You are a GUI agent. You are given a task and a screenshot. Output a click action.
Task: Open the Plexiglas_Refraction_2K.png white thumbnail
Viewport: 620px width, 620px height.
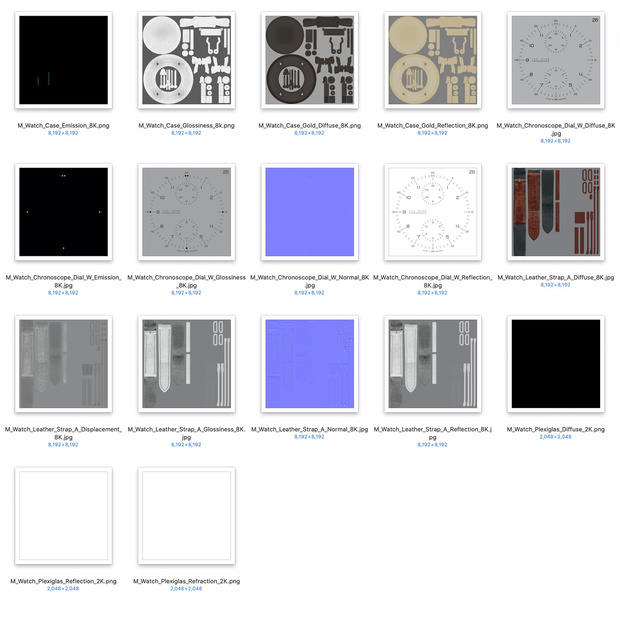[x=187, y=516]
